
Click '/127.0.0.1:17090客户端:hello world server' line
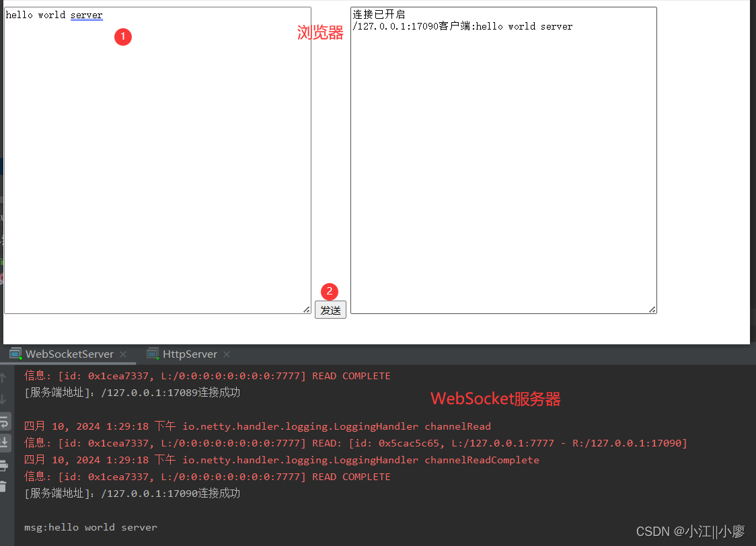(462, 26)
